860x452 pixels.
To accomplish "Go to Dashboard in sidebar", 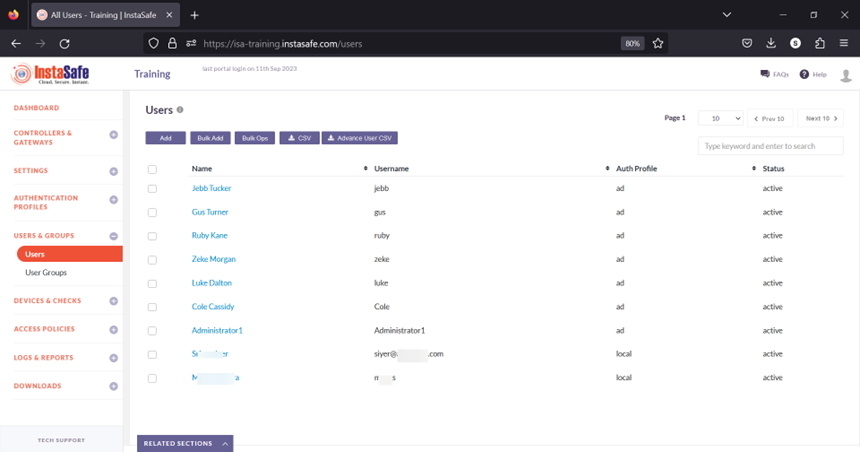I will click(36, 107).
